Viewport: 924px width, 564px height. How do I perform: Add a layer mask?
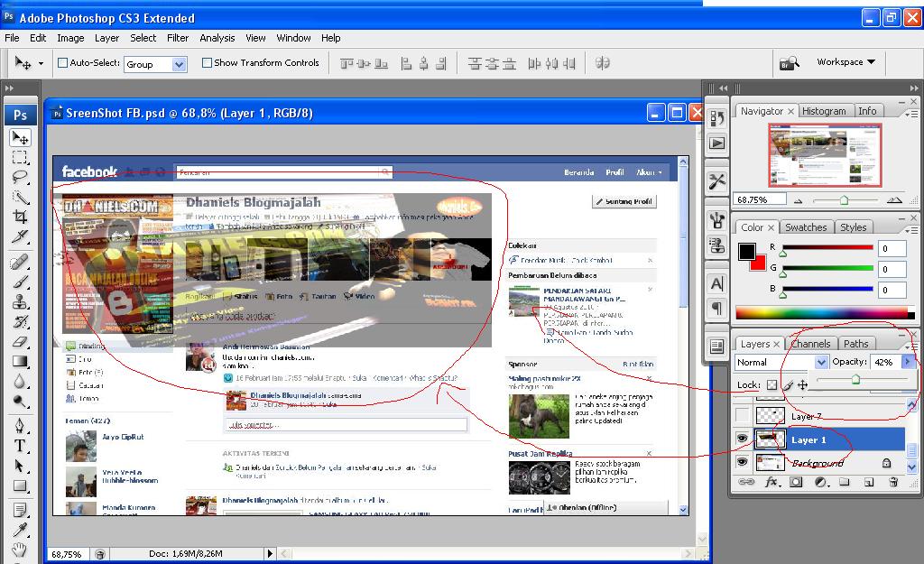coord(796,482)
